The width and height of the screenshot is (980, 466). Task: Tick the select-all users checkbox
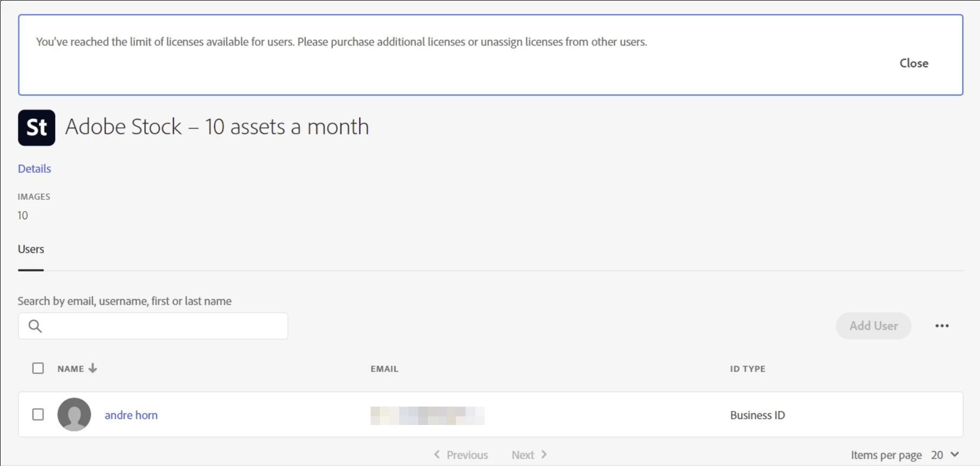(x=38, y=368)
